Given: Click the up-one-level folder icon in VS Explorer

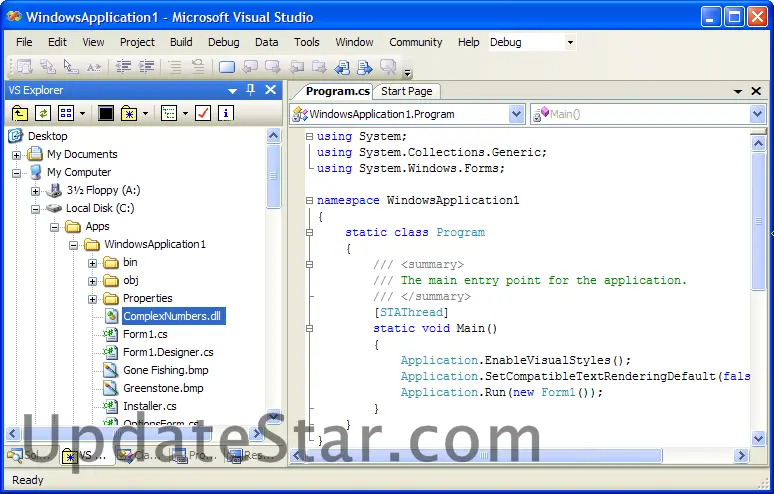Looking at the screenshot, I should 20,114.
